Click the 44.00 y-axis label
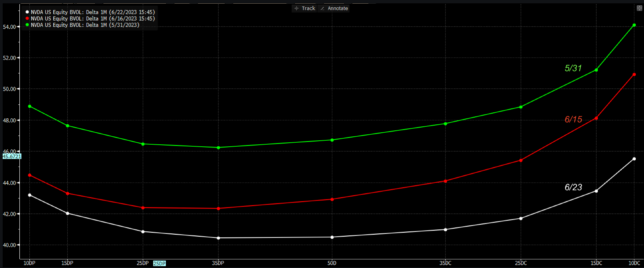Image resolution: width=644 pixels, height=268 pixels. pyautogui.click(x=9, y=183)
